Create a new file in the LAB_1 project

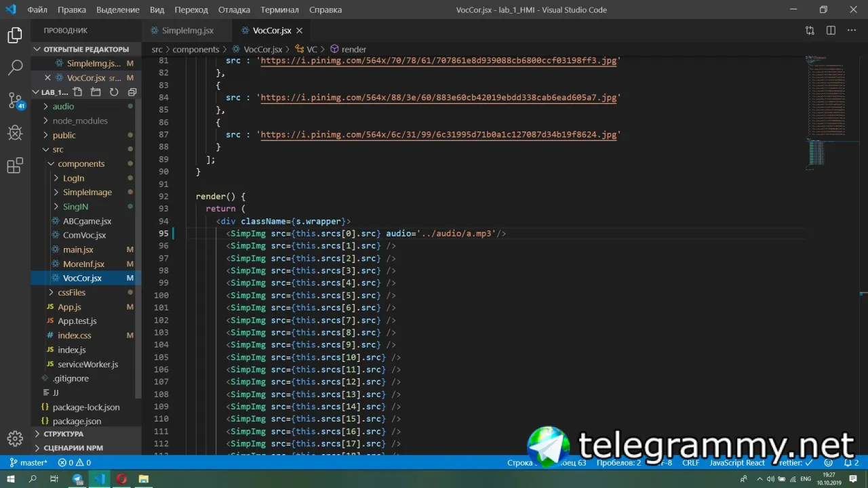(78, 92)
